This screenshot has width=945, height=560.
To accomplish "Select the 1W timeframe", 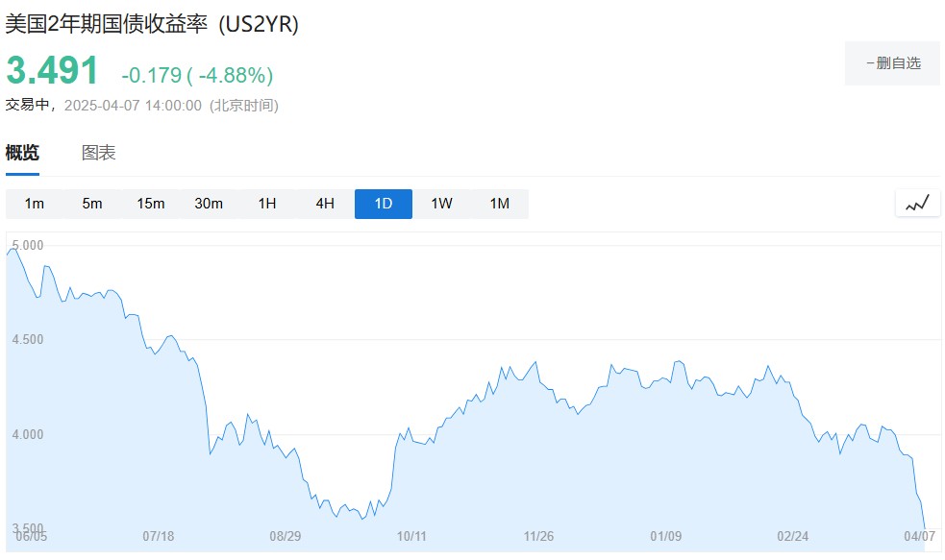I will click(442, 204).
